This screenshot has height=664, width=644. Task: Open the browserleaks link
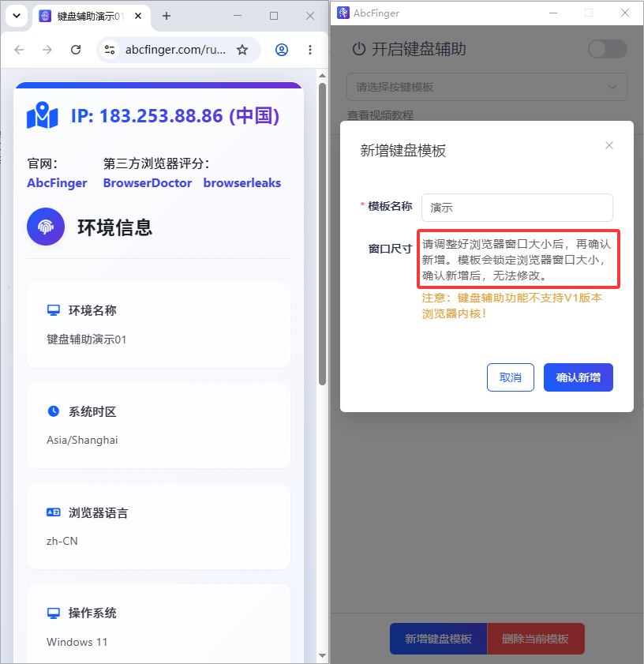(242, 183)
